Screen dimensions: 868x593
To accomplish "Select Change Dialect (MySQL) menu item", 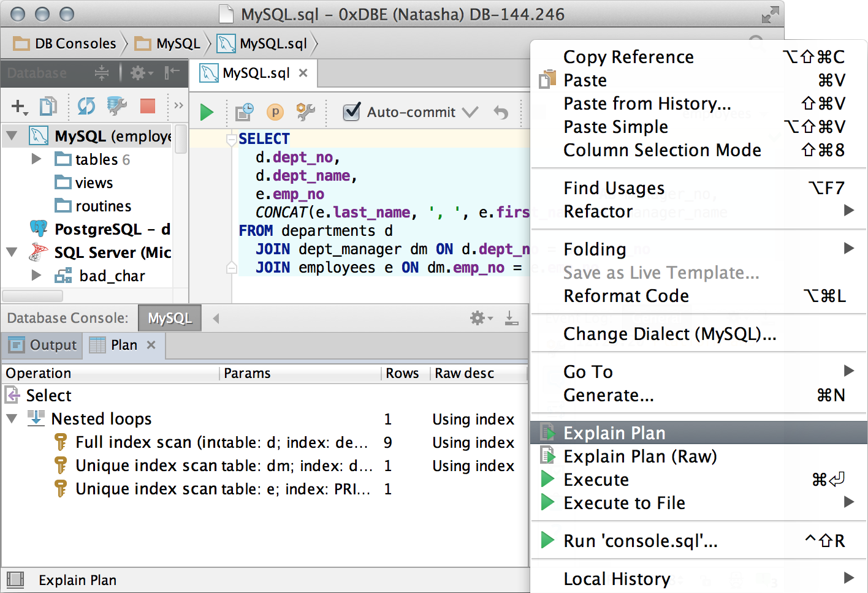I will point(699,334).
